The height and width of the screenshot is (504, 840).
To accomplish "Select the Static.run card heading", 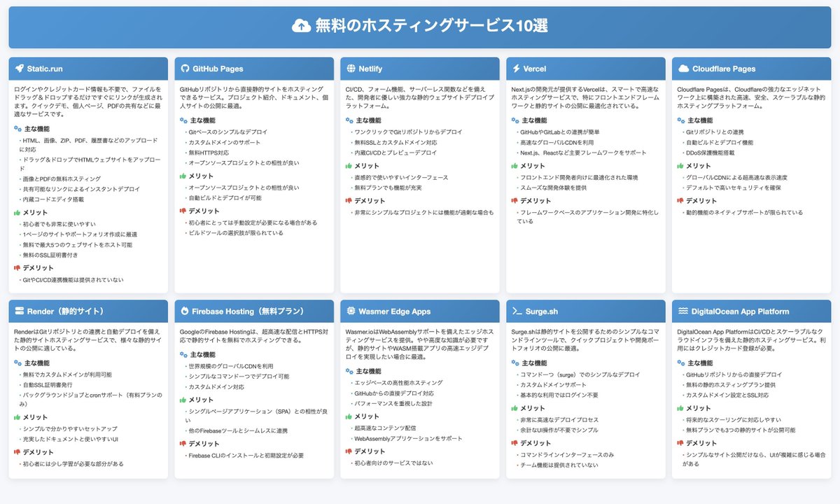I will tap(46, 69).
